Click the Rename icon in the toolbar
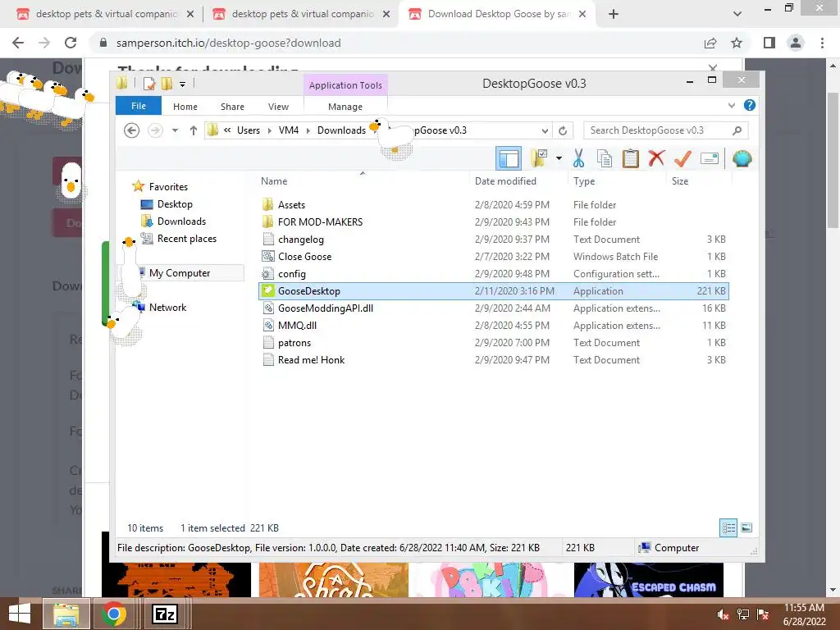The width and height of the screenshot is (840, 630). point(710,158)
